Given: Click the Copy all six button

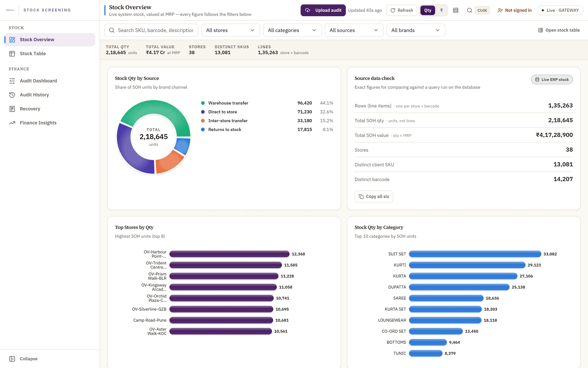Looking at the screenshot, I should [374, 197].
